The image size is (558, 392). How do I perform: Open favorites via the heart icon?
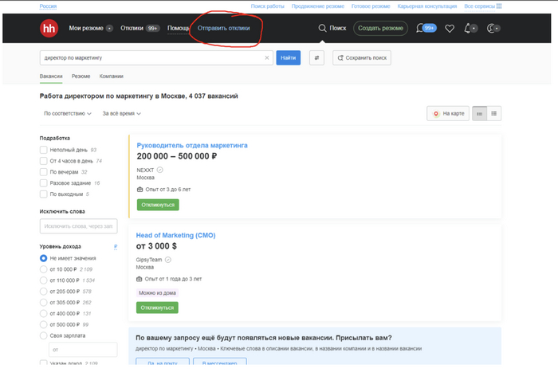click(450, 28)
